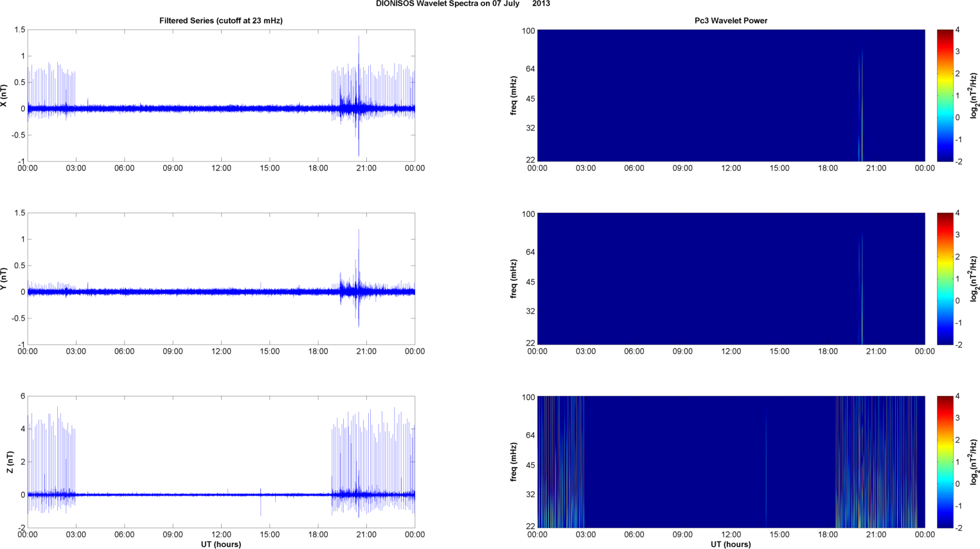The height and width of the screenshot is (549, 980).
Task: Click the Z component filtered time-series plot
Action: [x=221, y=462]
